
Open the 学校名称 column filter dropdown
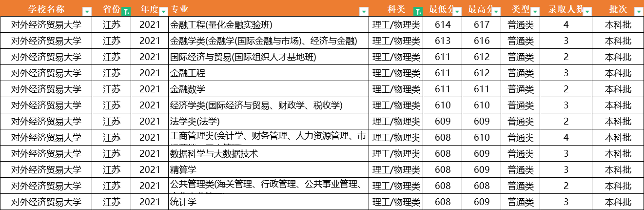coord(87,11)
